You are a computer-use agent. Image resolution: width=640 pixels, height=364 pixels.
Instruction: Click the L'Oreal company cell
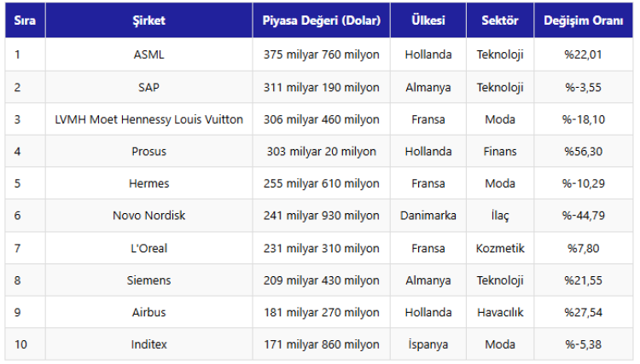(149, 248)
